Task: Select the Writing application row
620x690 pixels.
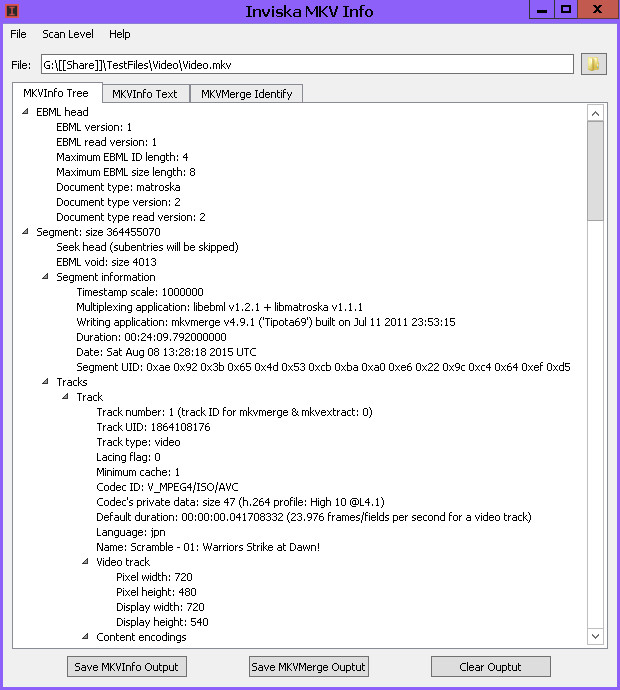Action: 265,322
